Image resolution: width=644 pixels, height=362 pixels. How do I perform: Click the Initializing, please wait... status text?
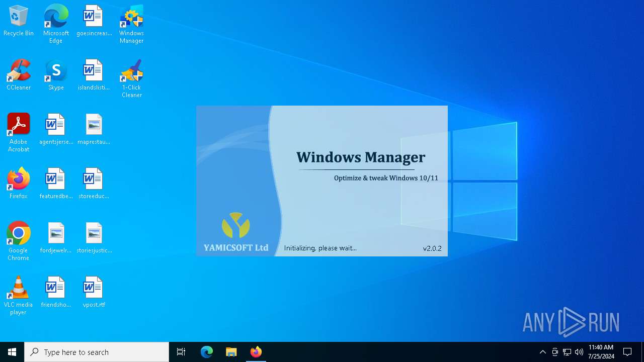tap(320, 248)
